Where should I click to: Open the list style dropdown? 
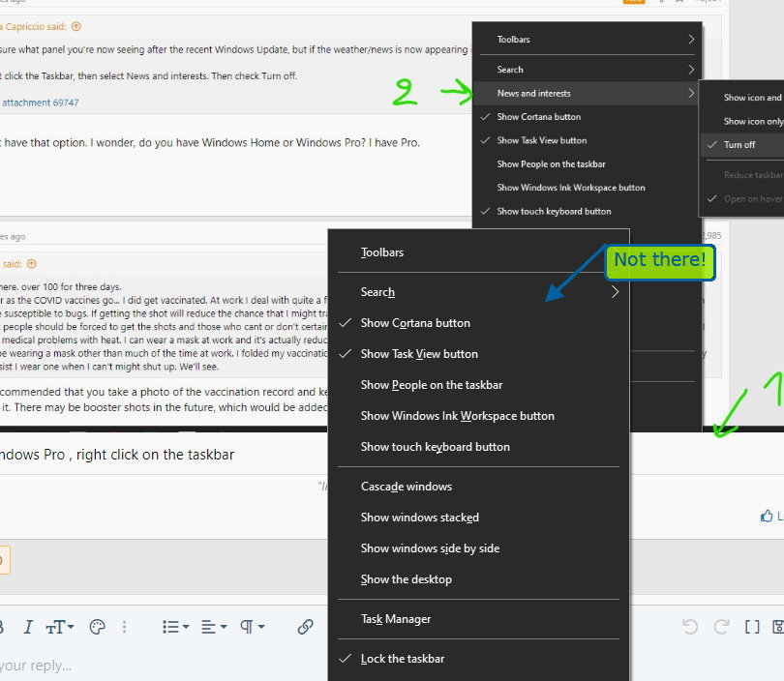175,627
